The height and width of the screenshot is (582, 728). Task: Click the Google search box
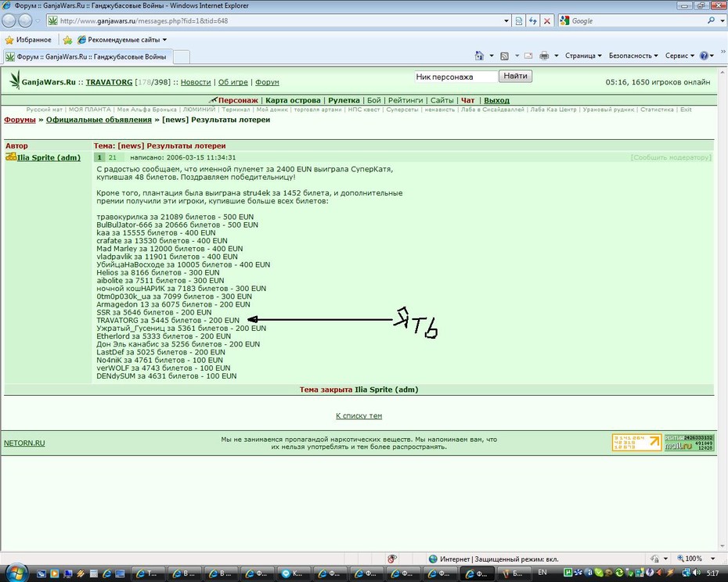[x=637, y=21]
